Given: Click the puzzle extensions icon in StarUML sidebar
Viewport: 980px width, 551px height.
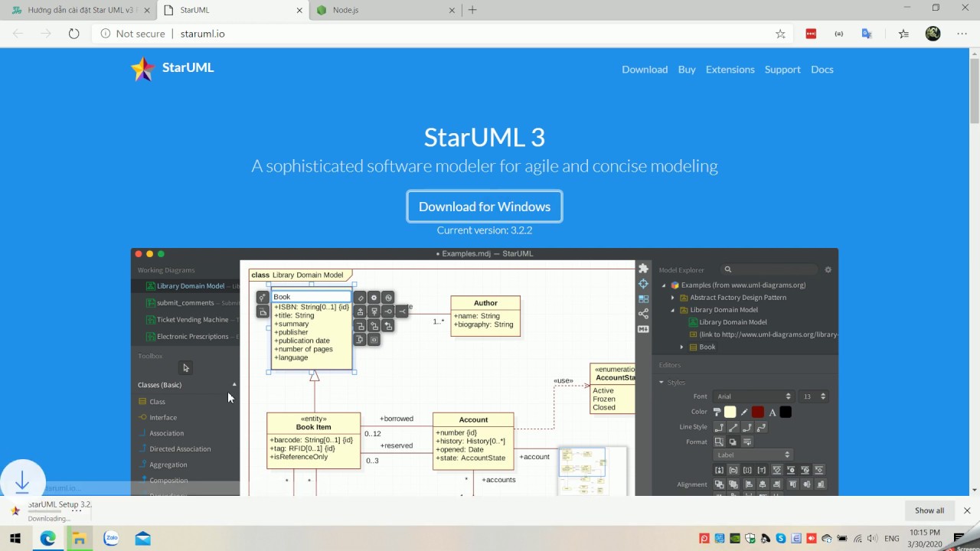Looking at the screenshot, I should click(x=643, y=268).
